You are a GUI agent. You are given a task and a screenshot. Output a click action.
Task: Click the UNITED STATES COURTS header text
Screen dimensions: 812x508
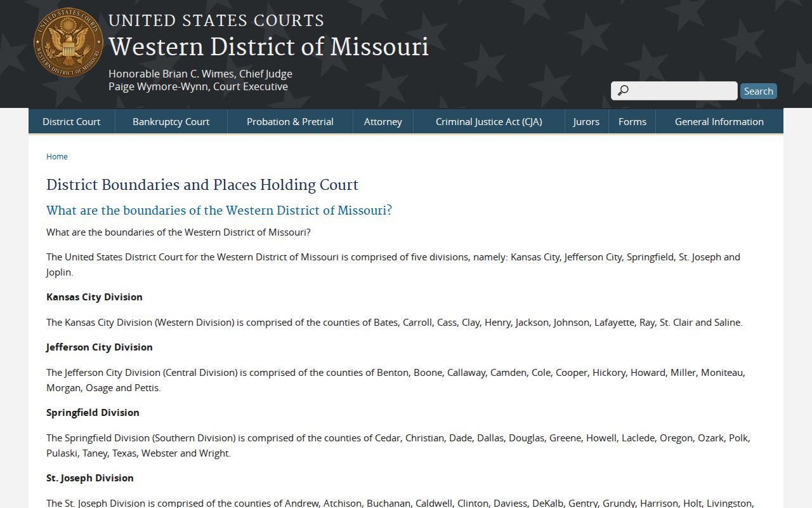216,20
